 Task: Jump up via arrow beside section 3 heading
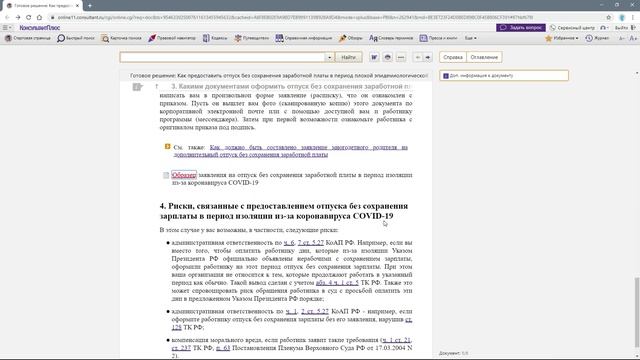[156, 87]
